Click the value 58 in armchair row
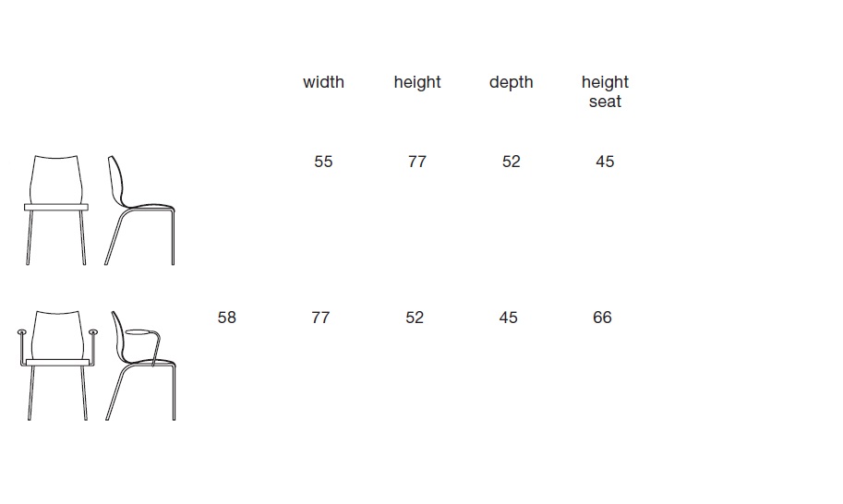Image resolution: width=843 pixels, height=504 pixels. [x=227, y=318]
